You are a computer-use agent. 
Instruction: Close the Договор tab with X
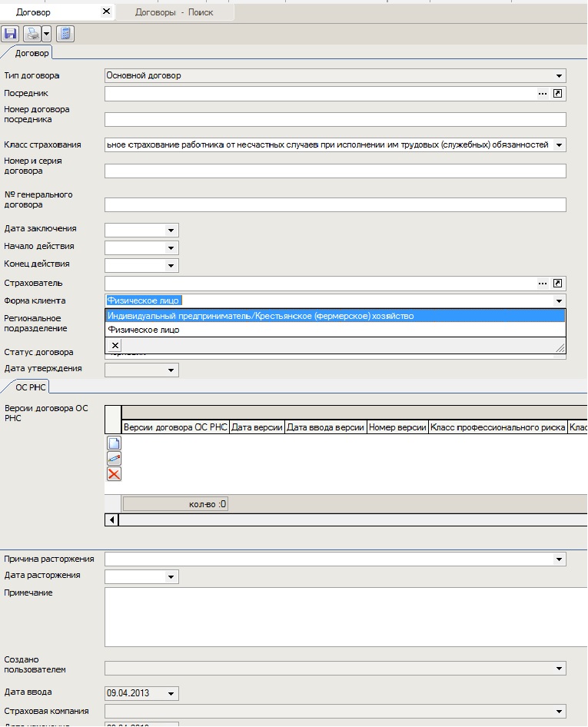[x=106, y=12]
